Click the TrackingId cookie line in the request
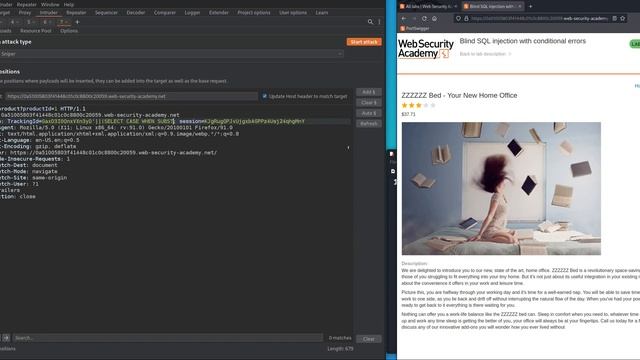The image size is (640, 360). click(x=176, y=122)
